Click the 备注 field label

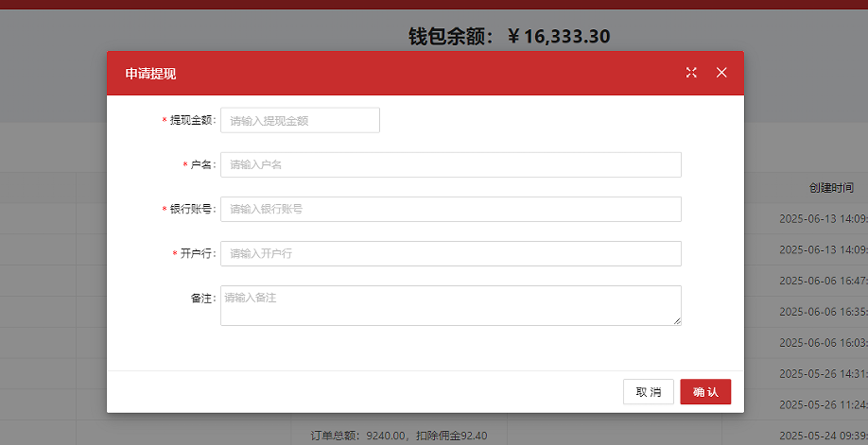point(203,299)
